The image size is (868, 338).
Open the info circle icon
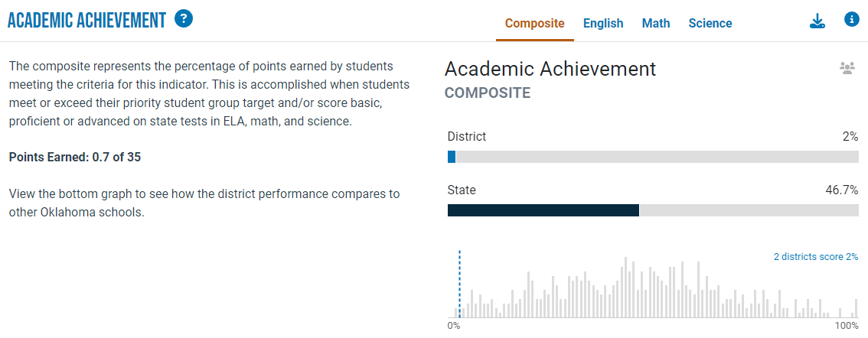851,20
